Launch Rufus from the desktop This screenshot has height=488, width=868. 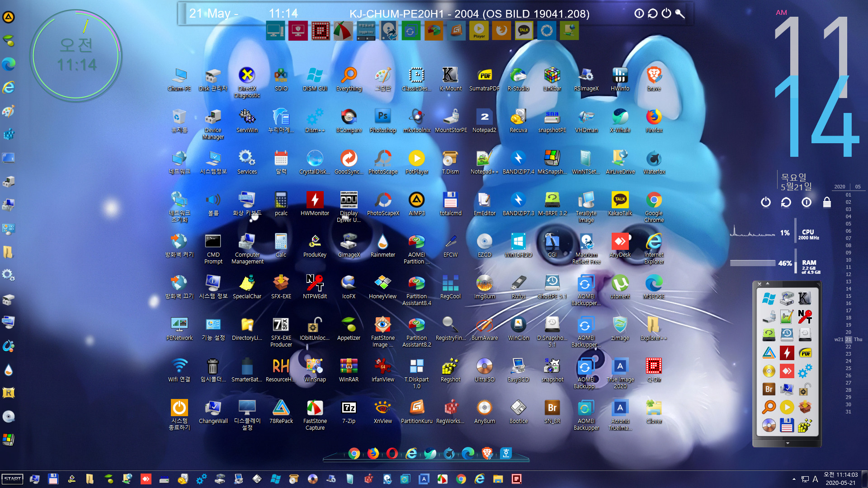coord(518,287)
